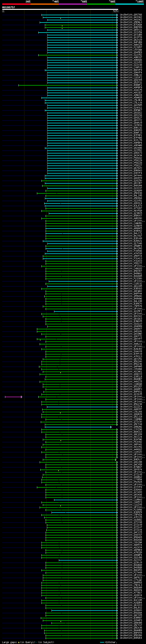146x644 pixels.
Task: Click the cyan alignment bar for Q9S766
Action: (x=80, y=15)
